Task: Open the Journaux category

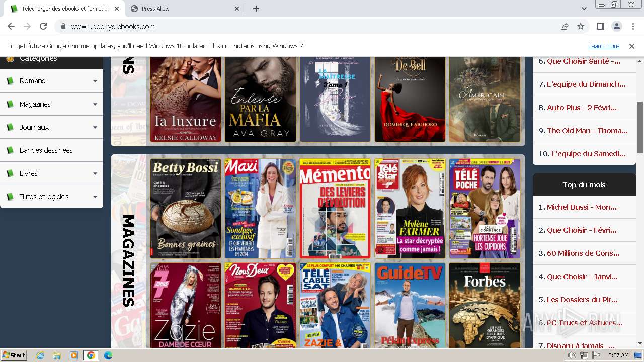Action: 34,127
